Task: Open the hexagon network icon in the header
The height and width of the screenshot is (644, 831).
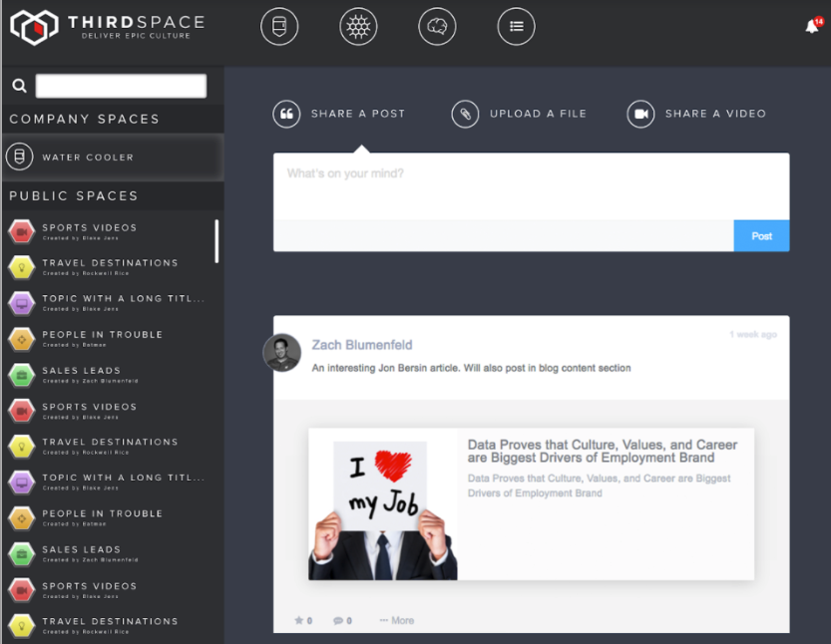Action: [x=358, y=26]
